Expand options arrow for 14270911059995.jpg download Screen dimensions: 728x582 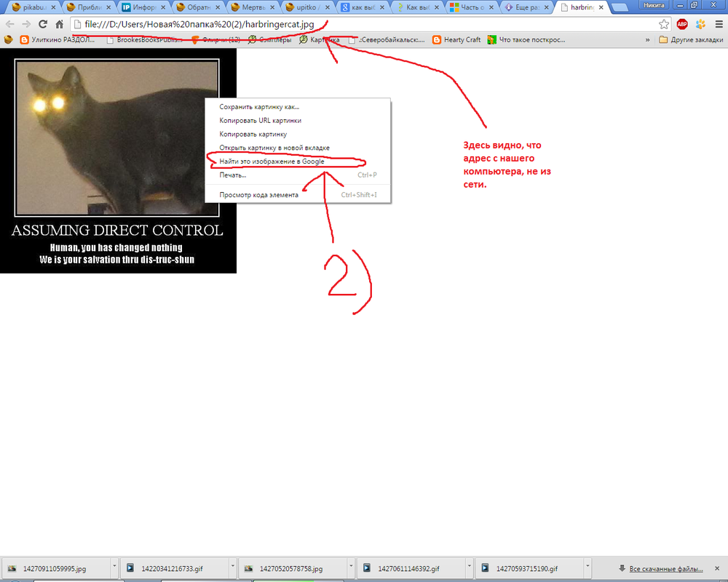tap(114, 566)
